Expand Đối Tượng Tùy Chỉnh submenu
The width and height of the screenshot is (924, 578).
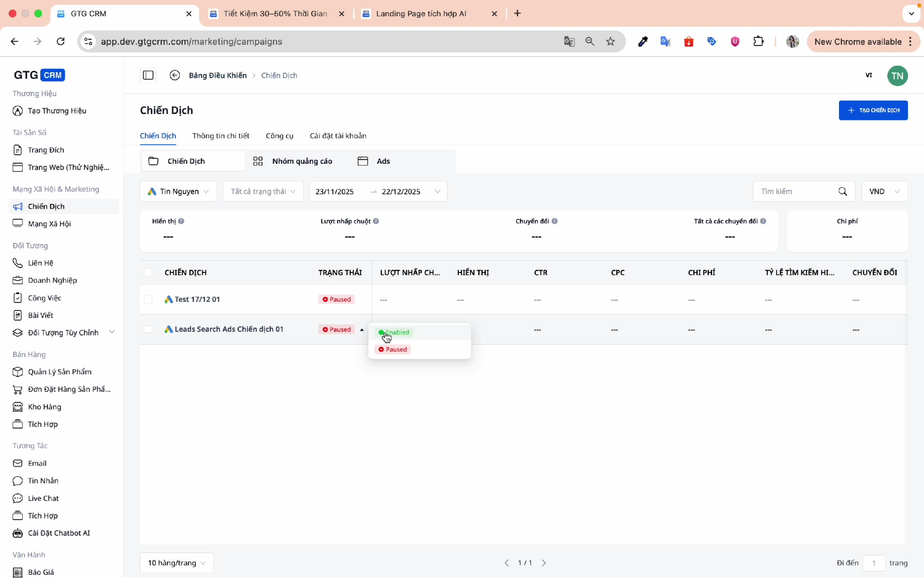tap(112, 332)
